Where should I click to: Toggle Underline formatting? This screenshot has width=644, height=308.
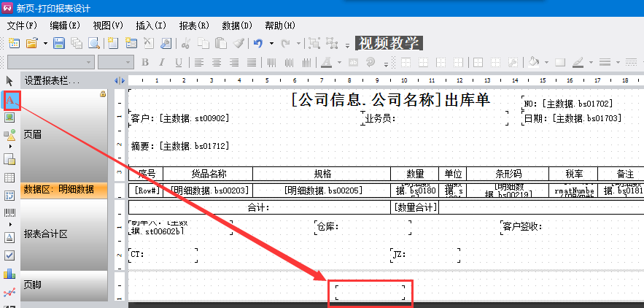[179, 62]
